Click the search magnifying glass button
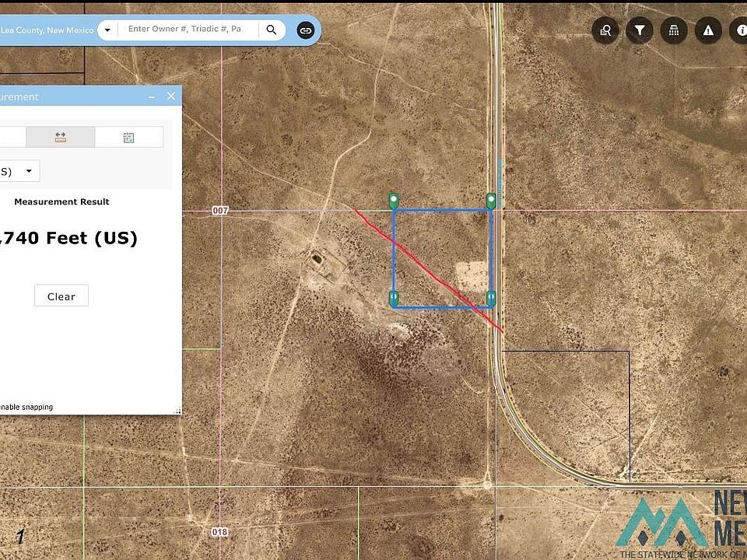The image size is (747, 560). pyautogui.click(x=271, y=30)
